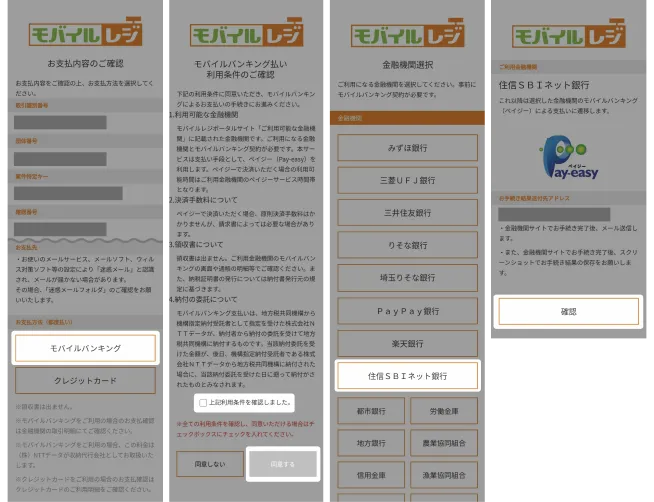The width and height of the screenshot is (654, 502).
Task: Click the 4.納付の委託について section title
Action: pyautogui.click(x=203, y=299)
